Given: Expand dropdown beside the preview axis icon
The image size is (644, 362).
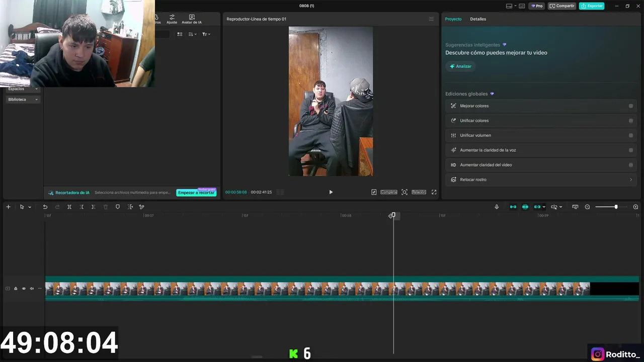Looking at the screenshot, I should [560, 207].
